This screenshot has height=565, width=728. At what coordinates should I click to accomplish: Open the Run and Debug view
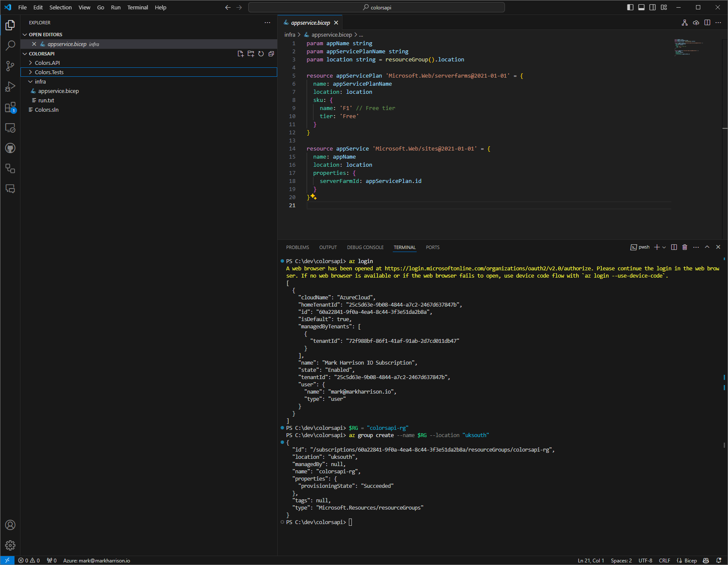click(10, 87)
